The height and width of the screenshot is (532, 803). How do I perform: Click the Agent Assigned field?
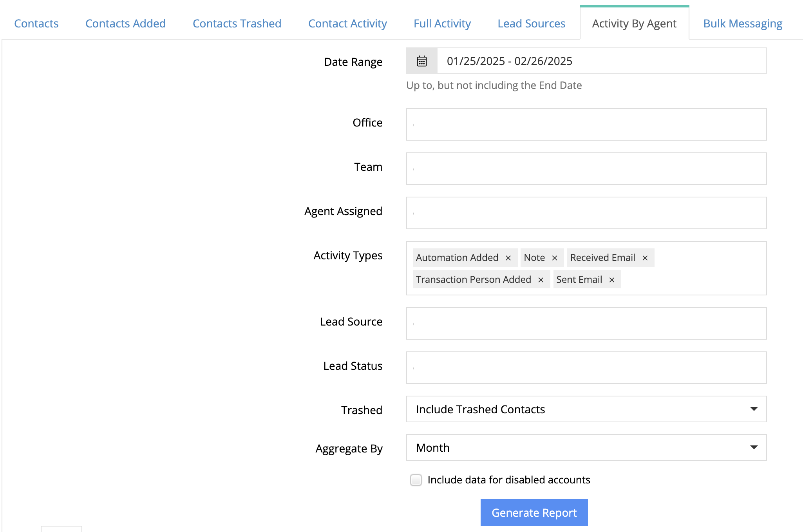[586, 213]
